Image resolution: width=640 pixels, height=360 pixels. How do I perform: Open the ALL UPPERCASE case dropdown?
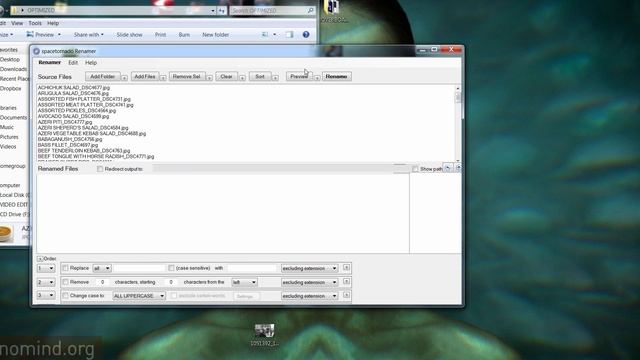[139, 296]
